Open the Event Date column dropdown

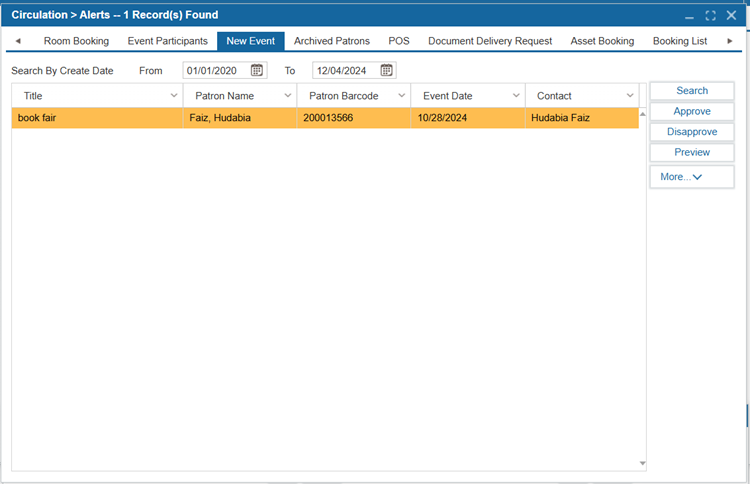click(x=516, y=96)
